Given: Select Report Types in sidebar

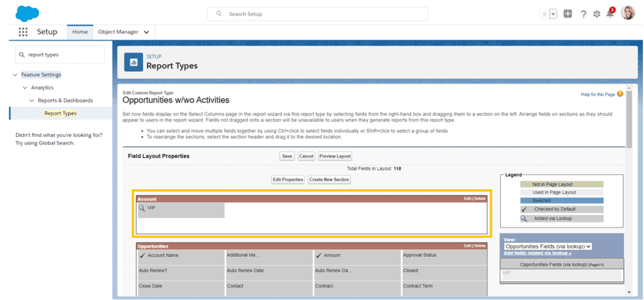Looking at the screenshot, I should point(60,113).
